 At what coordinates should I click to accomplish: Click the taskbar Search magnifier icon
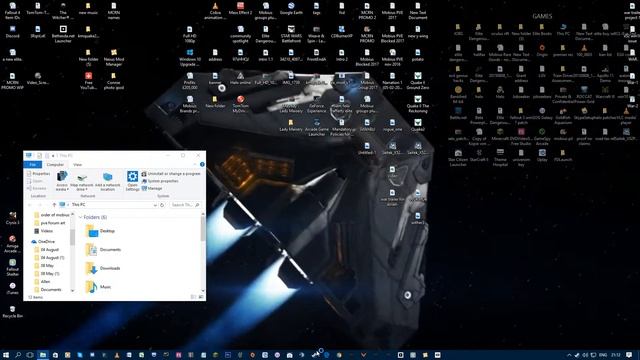(x=18, y=355)
